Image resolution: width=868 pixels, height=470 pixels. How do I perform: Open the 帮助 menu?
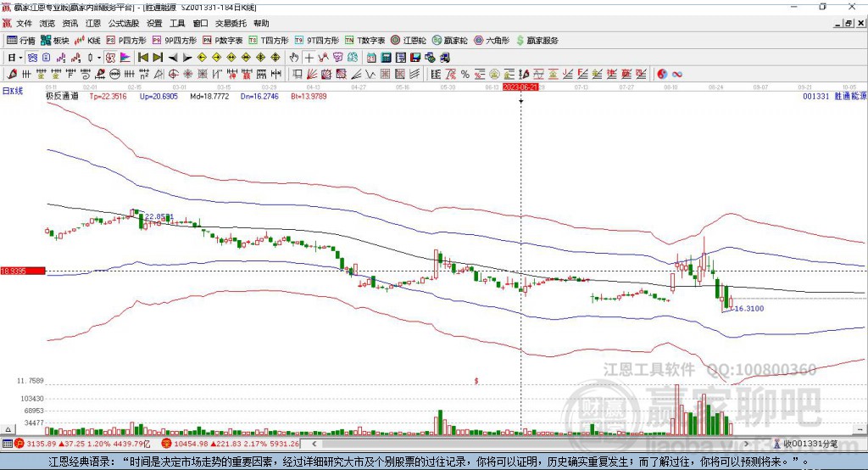pyautogui.click(x=261, y=23)
